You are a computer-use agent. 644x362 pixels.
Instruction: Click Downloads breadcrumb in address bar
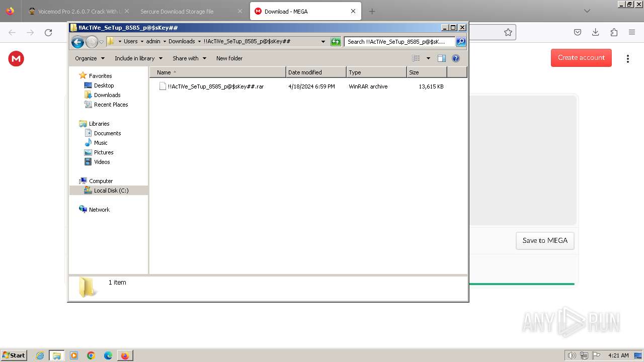[x=182, y=41]
